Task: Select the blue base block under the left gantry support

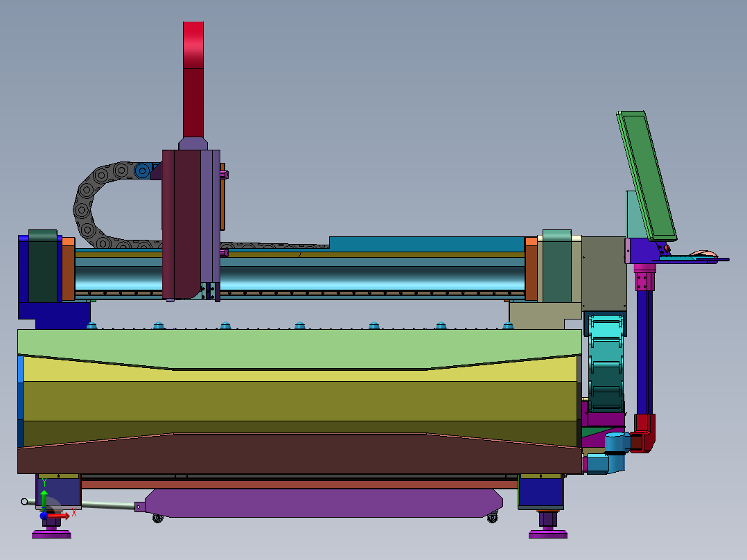Action: coord(54,315)
